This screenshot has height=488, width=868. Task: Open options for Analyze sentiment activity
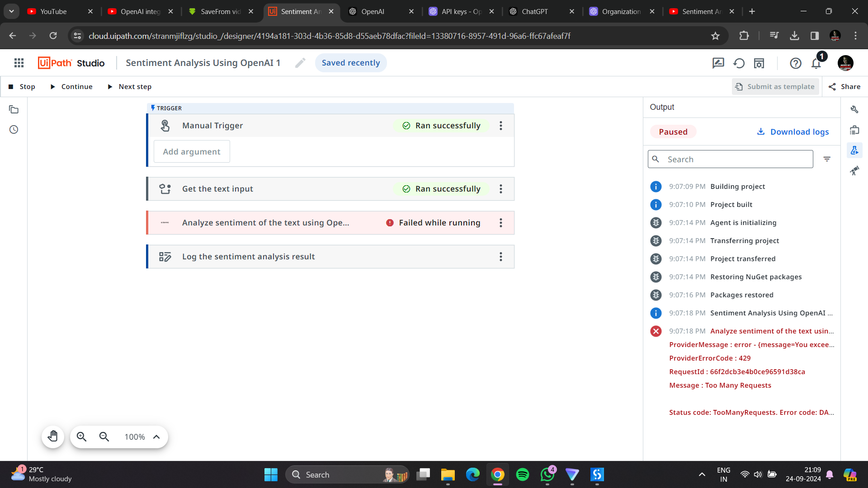(x=500, y=223)
